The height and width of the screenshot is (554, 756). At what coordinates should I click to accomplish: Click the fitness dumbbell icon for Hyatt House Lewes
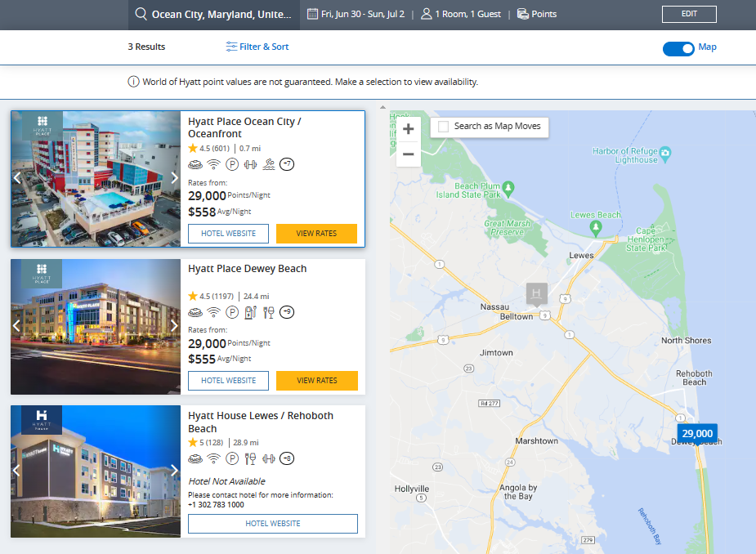269,458
